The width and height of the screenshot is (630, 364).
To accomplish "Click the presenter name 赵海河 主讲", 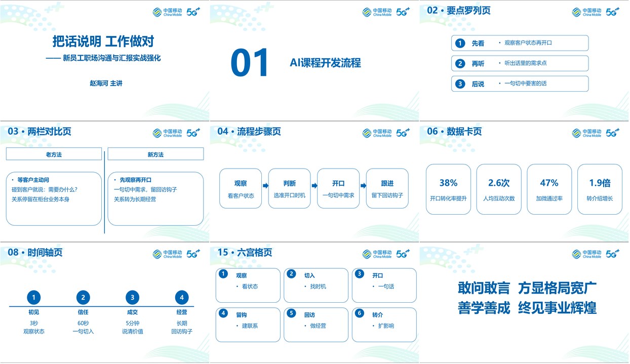I will coord(106,83).
